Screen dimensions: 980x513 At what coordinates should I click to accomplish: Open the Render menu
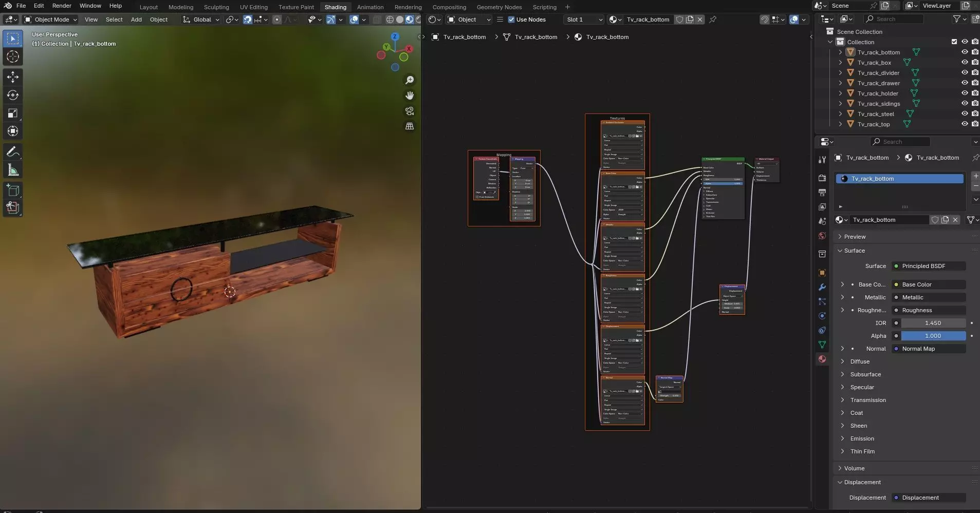(x=62, y=6)
